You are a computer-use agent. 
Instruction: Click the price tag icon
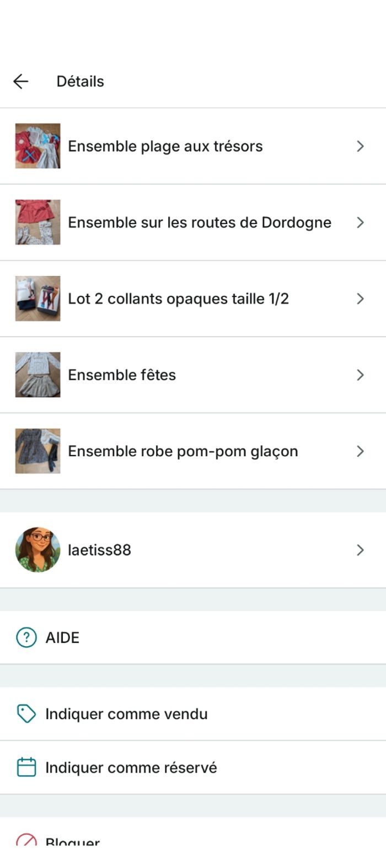coord(26,713)
